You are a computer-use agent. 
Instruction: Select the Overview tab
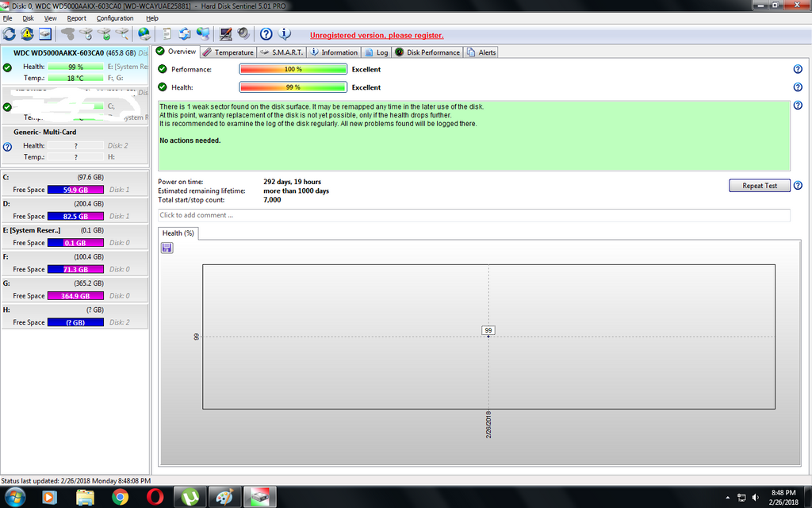click(x=176, y=52)
